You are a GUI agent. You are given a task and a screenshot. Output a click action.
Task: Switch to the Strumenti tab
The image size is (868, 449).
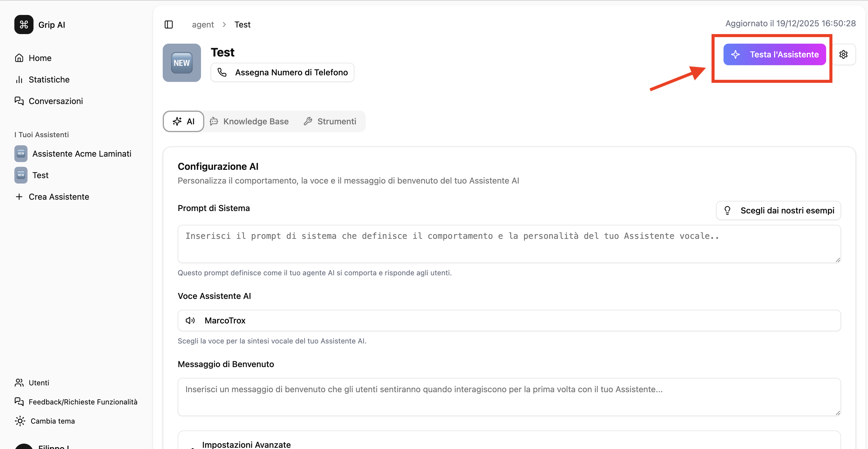tap(330, 121)
